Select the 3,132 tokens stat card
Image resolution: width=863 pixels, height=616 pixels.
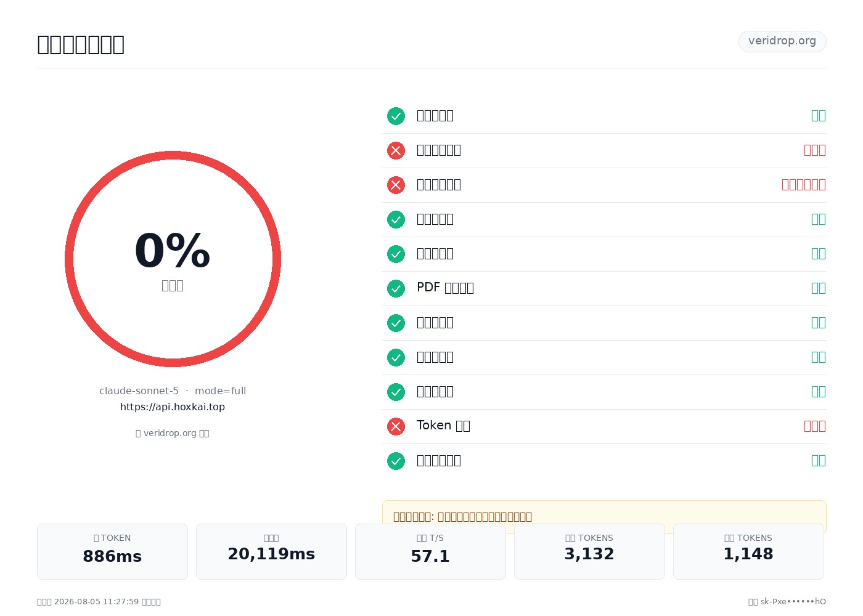click(x=589, y=551)
